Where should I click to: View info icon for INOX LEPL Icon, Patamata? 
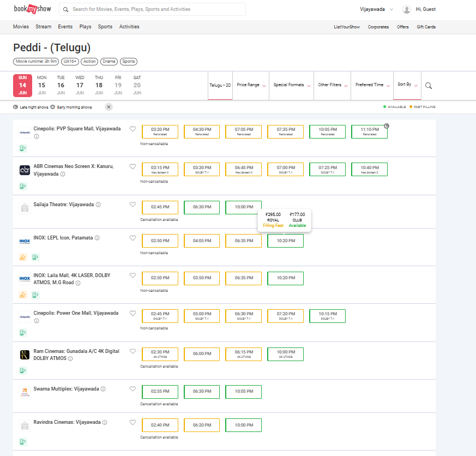97,238
